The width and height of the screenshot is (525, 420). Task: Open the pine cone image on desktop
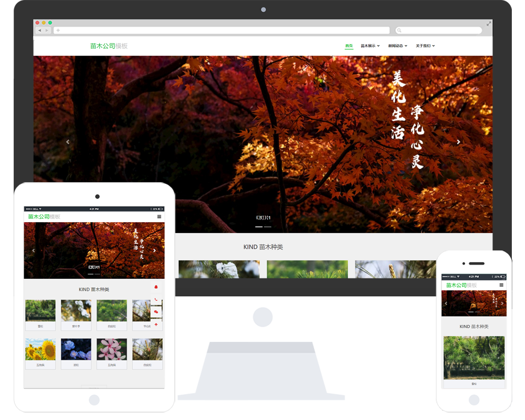[x=395, y=269]
